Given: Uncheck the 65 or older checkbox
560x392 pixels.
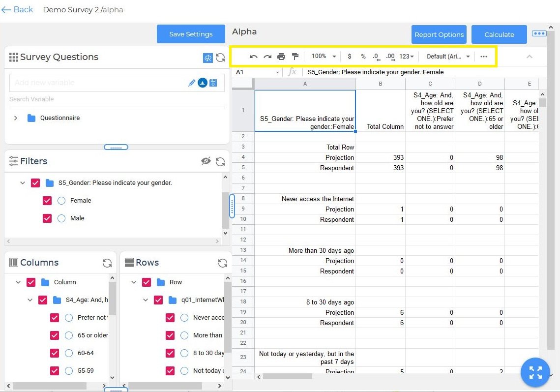Looking at the screenshot, I should 55,335.
